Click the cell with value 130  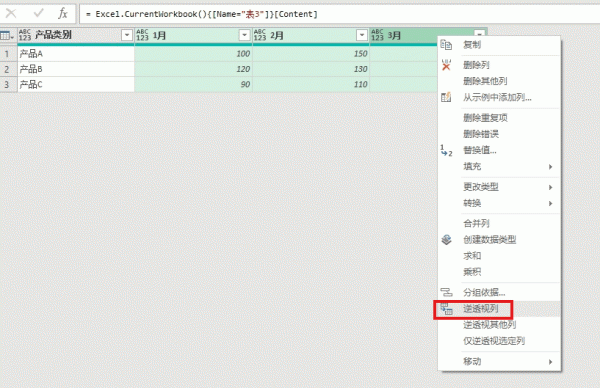coord(311,69)
